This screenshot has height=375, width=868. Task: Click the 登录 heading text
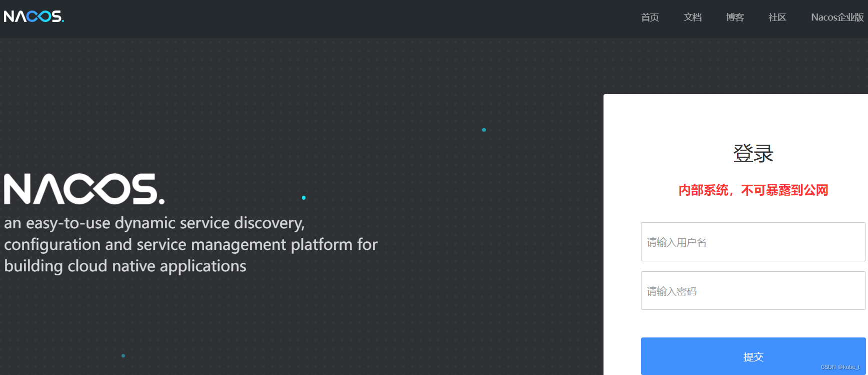[x=753, y=153]
